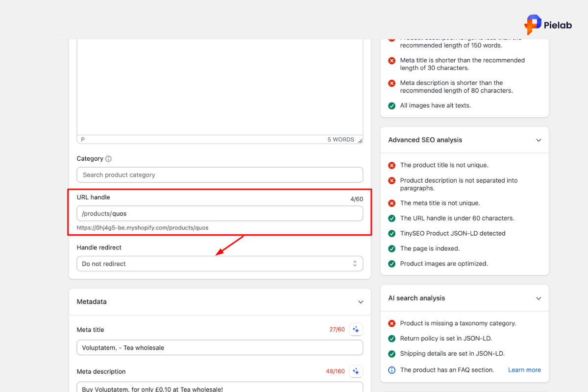Click the 'AI search analysis' heading
588x392 pixels.
(416, 298)
